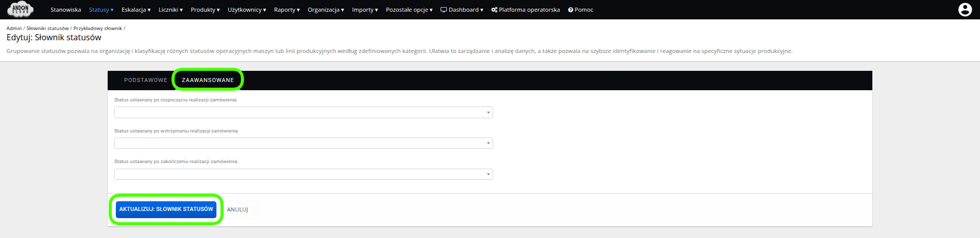The image size is (980, 238).
Task: Open Słowniki statusów breadcrumb link
Action: coord(47,29)
